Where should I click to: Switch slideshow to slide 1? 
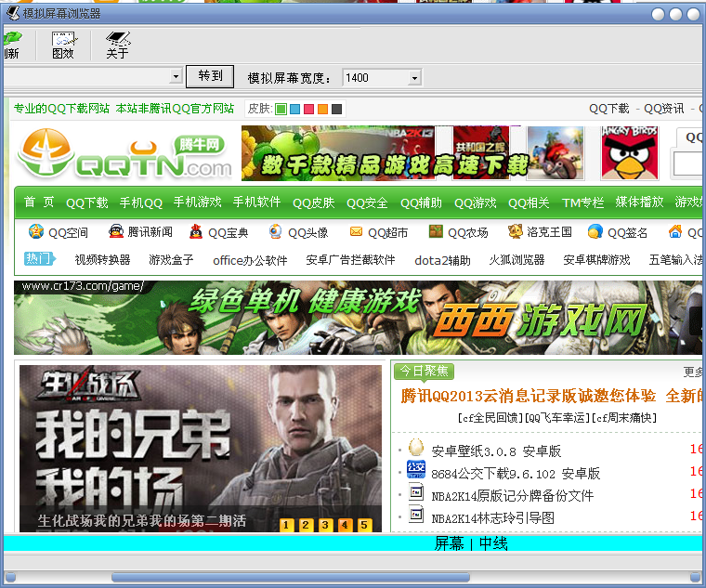click(x=286, y=525)
